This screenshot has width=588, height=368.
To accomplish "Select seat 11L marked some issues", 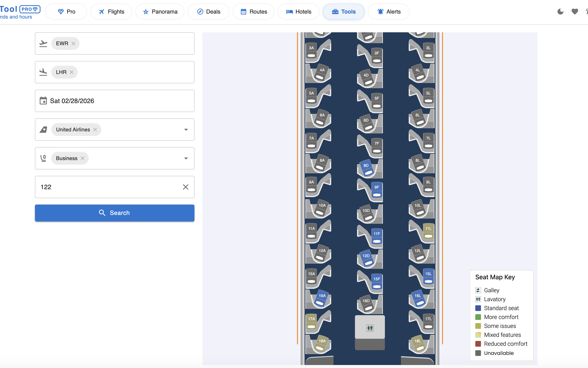I will pos(428,231).
